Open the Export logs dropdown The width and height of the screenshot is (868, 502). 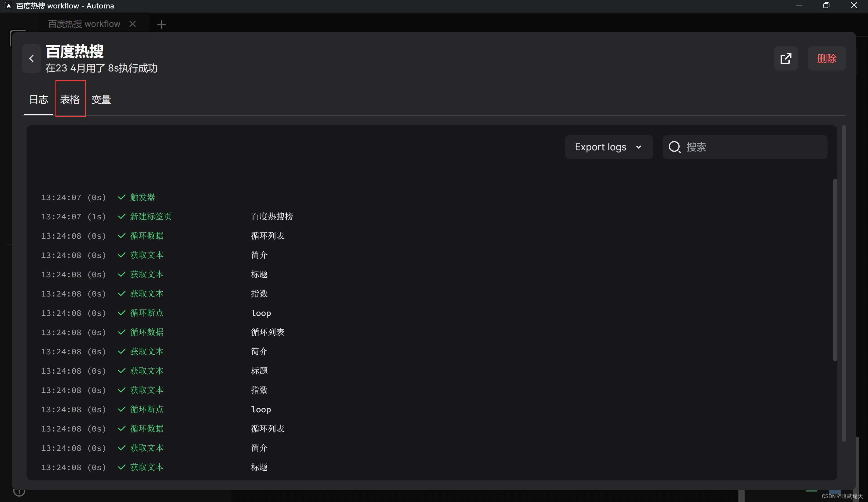coord(609,147)
